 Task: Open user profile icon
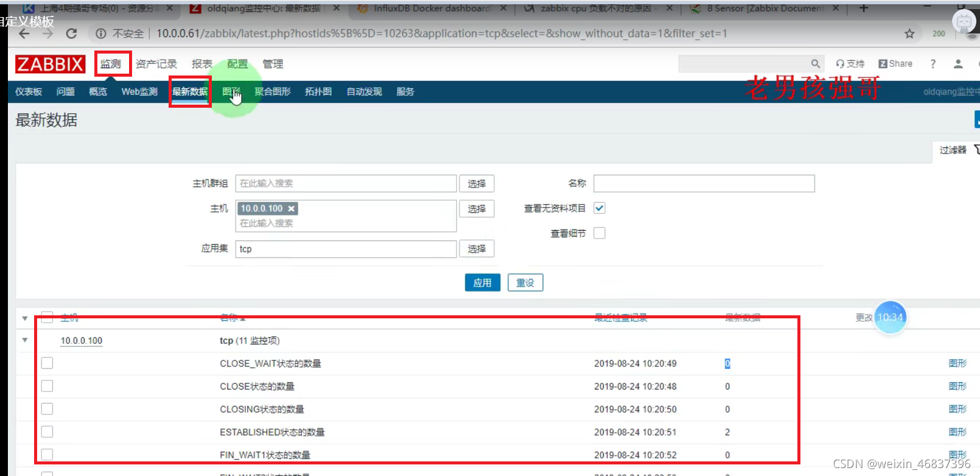(x=958, y=63)
